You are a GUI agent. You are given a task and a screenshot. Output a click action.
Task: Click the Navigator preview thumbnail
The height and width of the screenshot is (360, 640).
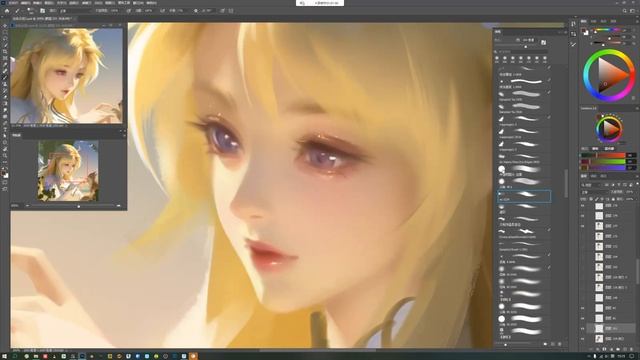(x=68, y=171)
